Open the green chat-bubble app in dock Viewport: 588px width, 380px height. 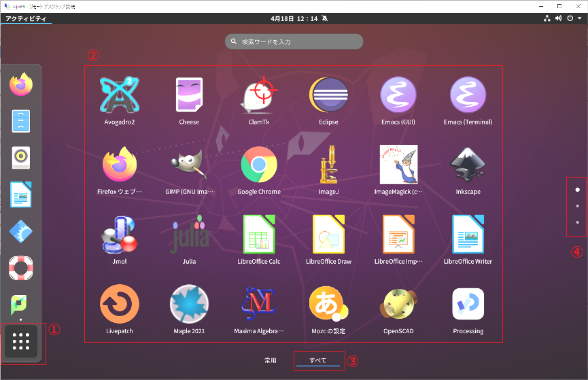19,305
